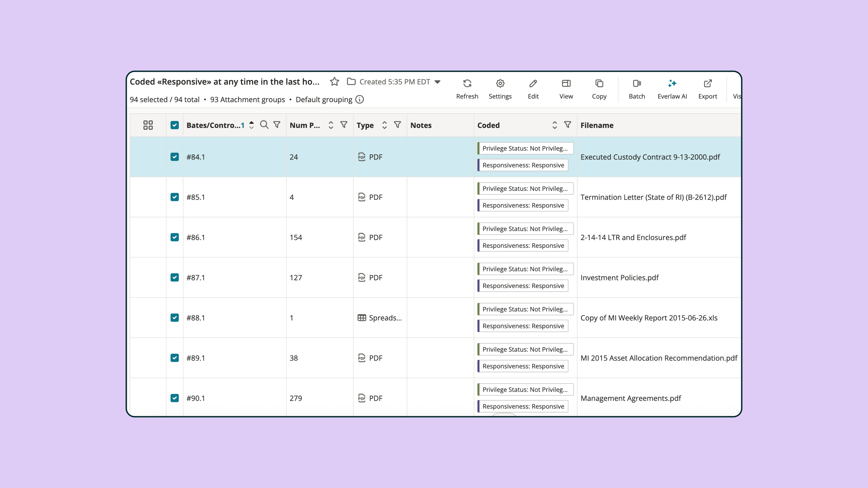
Task: Click the Refresh toolbar icon
Action: pyautogui.click(x=467, y=83)
